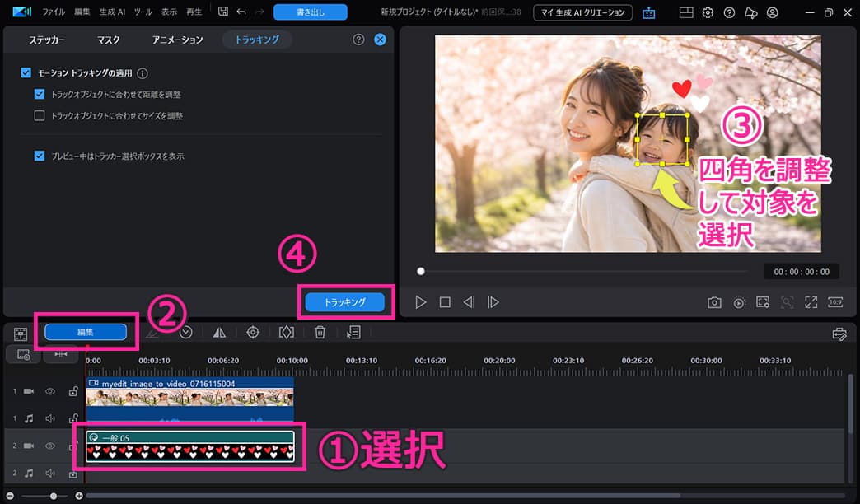This screenshot has height=504, width=860.
Task: Open the ファイル menu
Action: point(54,12)
